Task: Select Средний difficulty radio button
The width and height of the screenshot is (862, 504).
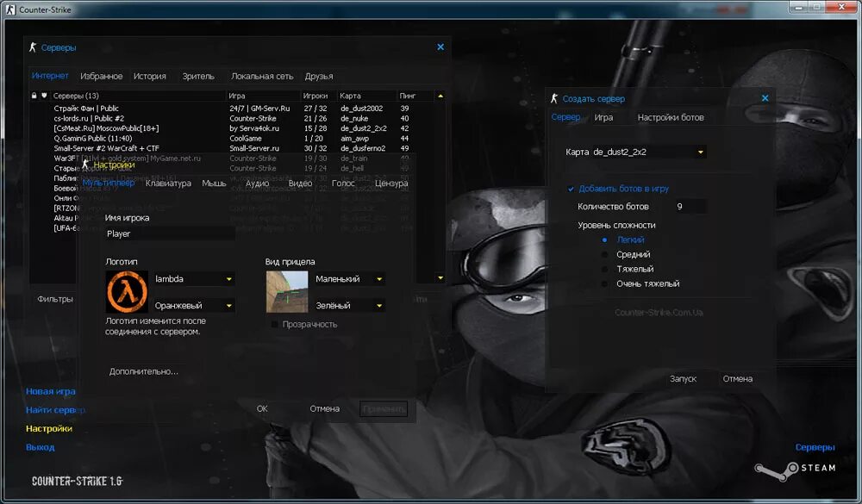Action: point(605,254)
